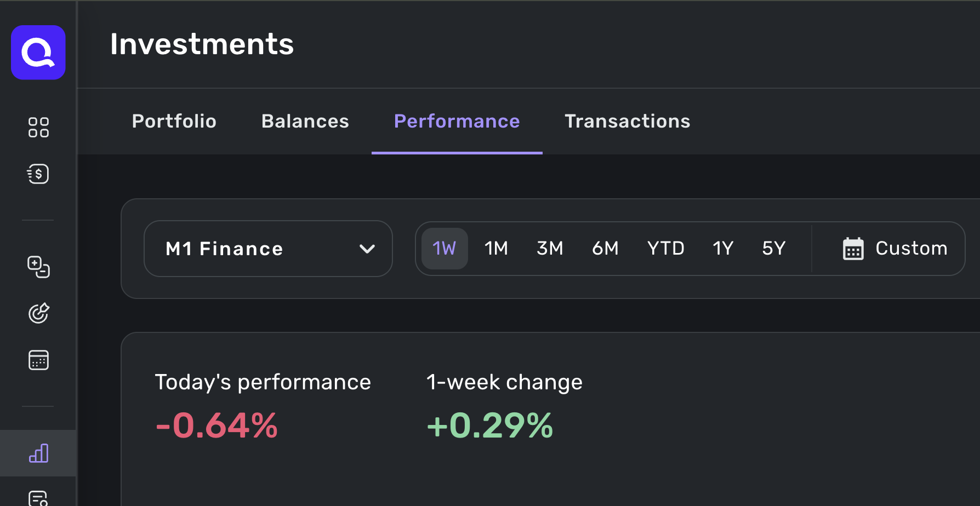980x506 pixels.
Task: Click the Quicken Simplifi logo icon
Action: pos(38,53)
